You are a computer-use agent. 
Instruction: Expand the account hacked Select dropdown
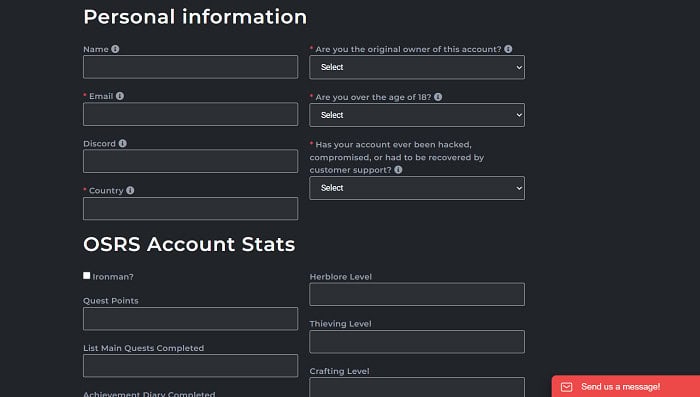[x=417, y=188]
